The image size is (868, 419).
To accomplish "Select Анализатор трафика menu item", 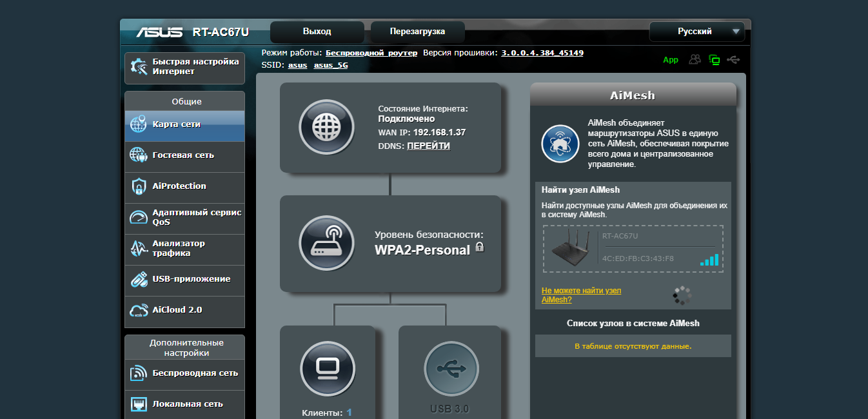I will point(184,248).
